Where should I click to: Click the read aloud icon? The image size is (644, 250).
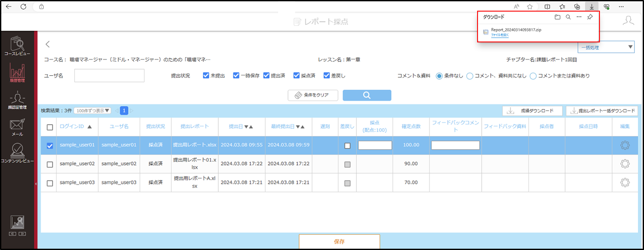pos(516,6)
